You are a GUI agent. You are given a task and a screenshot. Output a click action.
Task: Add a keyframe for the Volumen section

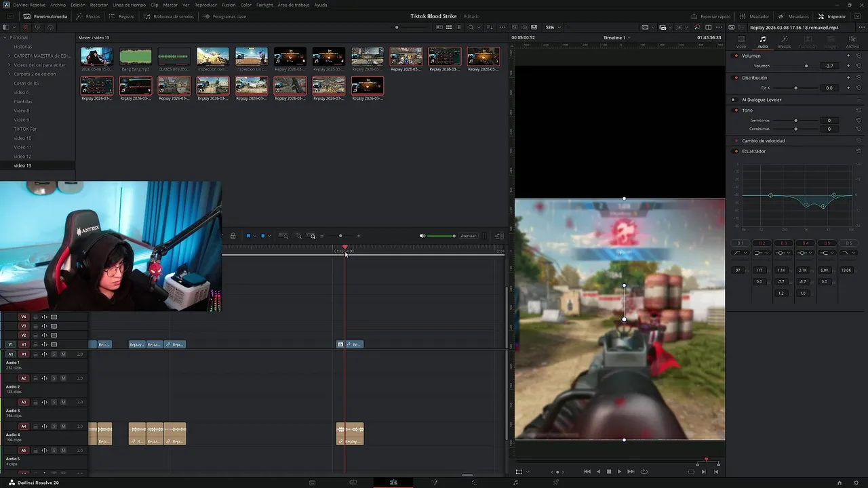click(x=848, y=56)
